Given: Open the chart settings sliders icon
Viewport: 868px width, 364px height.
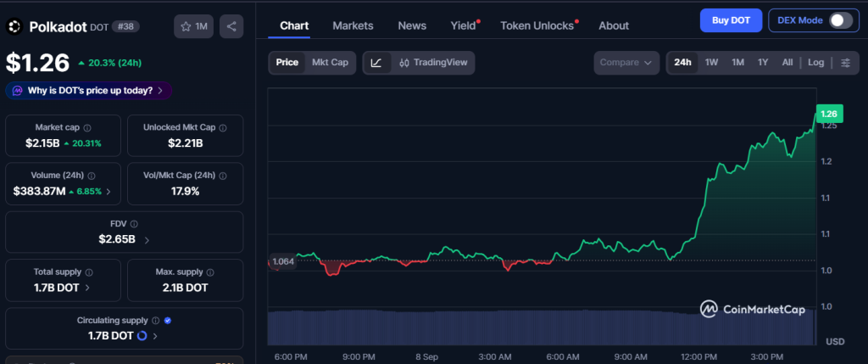Looking at the screenshot, I should [x=845, y=63].
